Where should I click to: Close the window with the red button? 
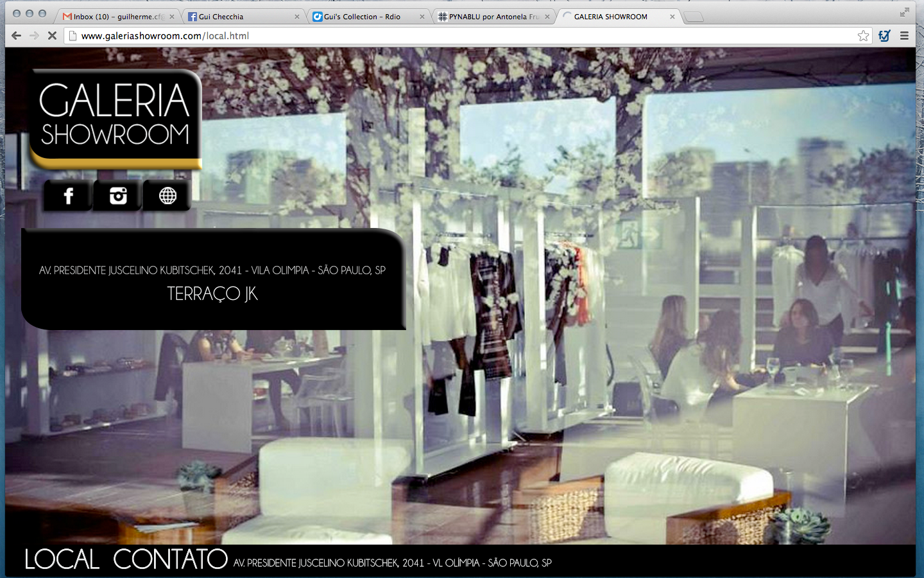coord(17,13)
